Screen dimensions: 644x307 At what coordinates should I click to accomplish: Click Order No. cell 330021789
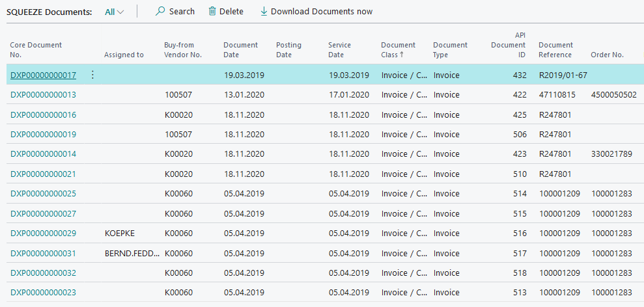click(x=611, y=154)
